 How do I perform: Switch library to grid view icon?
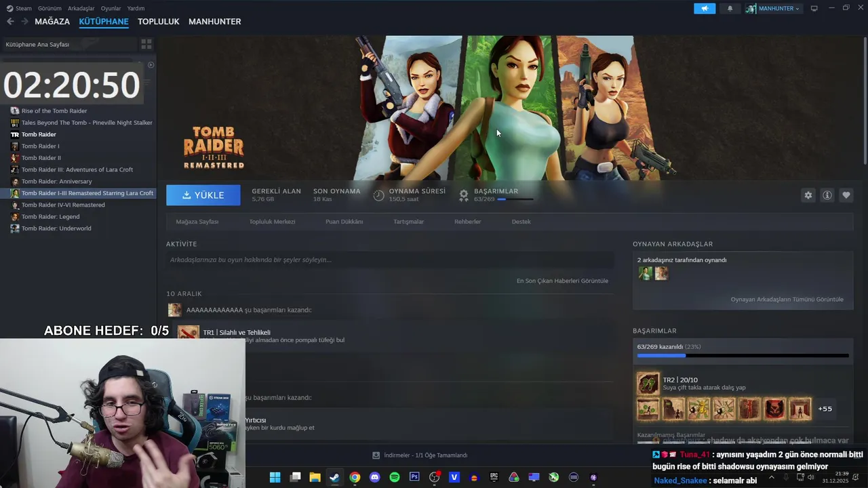pyautogui.click(x=146, y=44)
